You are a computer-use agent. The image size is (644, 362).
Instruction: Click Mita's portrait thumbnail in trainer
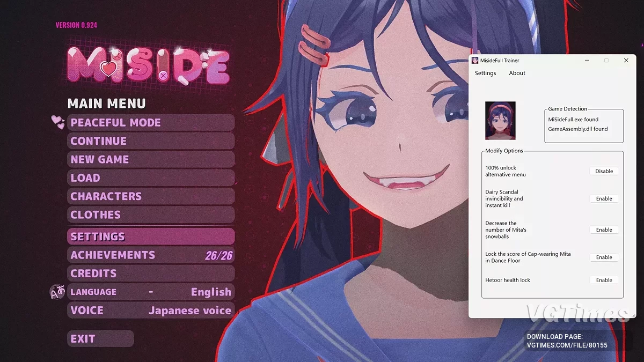[500, 121]
